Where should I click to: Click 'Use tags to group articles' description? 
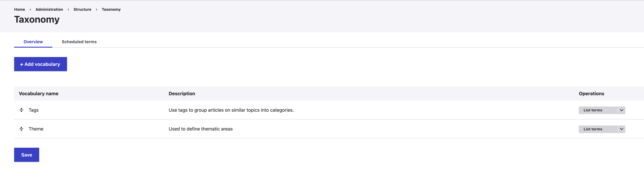(231, 110)
